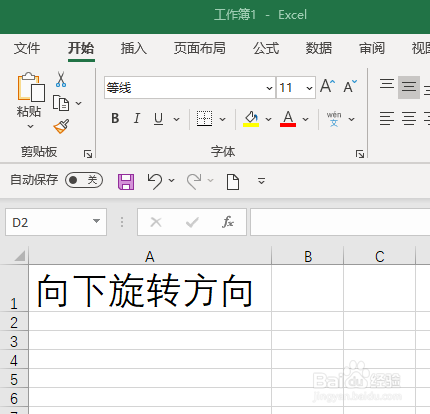Click Align Left icon
The height and width of the screenshot is (414, 430).
pyautogui.click(x=387, y=119)
